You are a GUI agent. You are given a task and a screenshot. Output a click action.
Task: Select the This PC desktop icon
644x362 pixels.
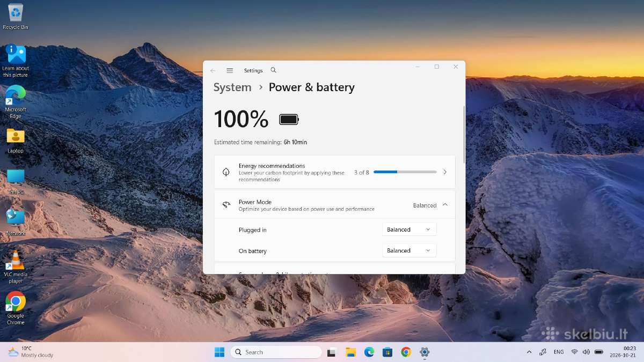16,182
